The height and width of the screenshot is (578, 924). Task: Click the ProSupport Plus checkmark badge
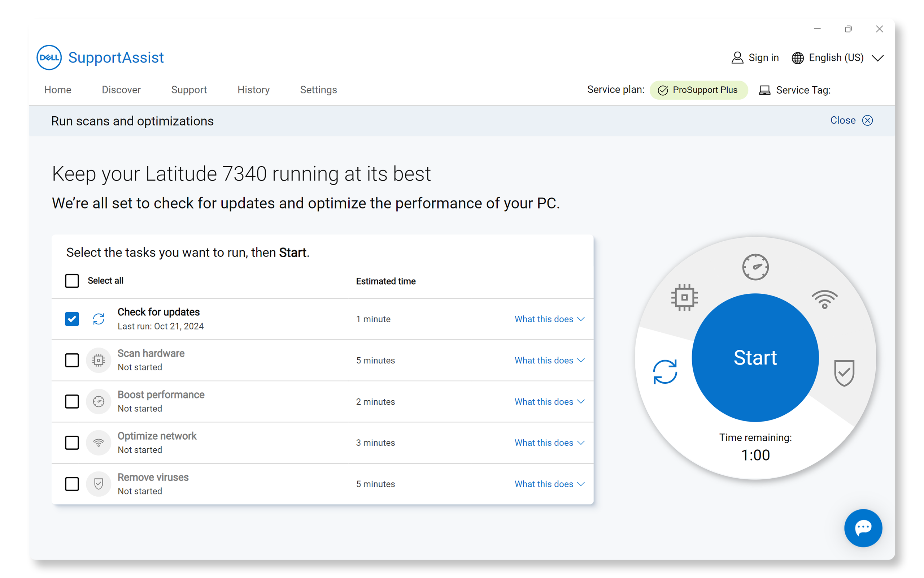click(663, 90)
